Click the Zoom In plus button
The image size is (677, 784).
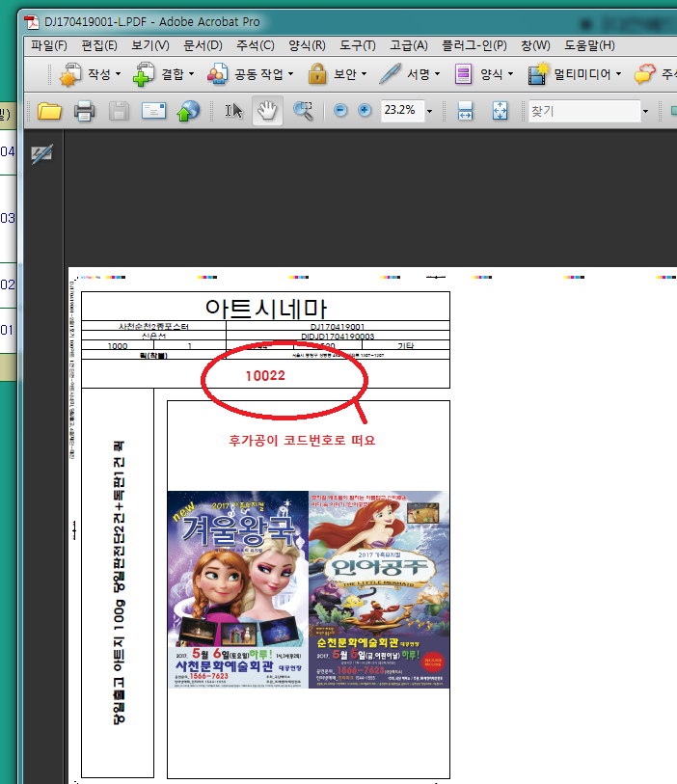(365, 111)
